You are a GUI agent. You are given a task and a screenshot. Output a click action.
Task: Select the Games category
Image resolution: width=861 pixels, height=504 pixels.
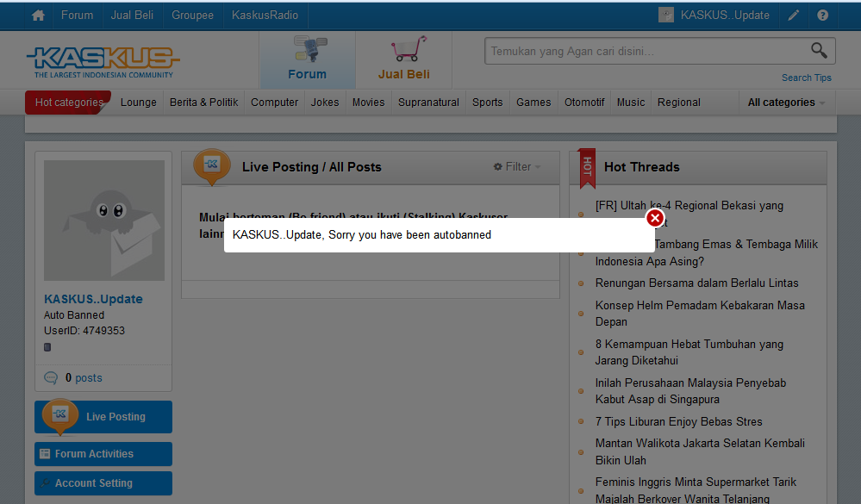click(x=533, y=103)
